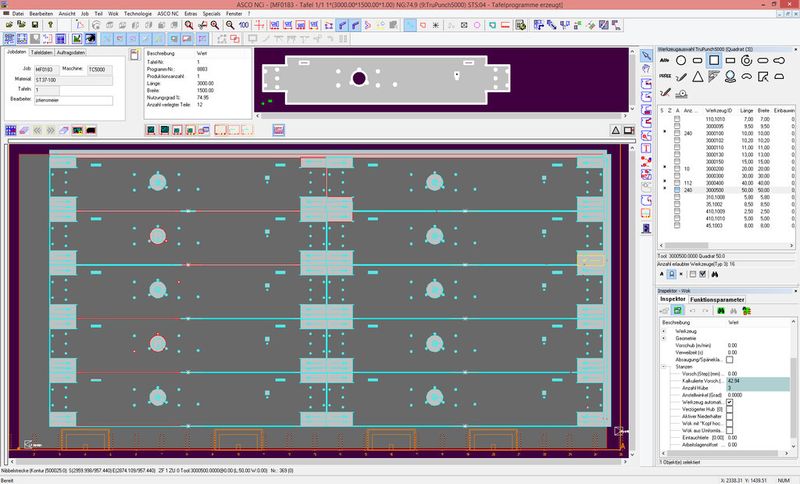Toggle the Verzögerter Hub checkbox
The image size is (800, 484).
coord(730,409)
